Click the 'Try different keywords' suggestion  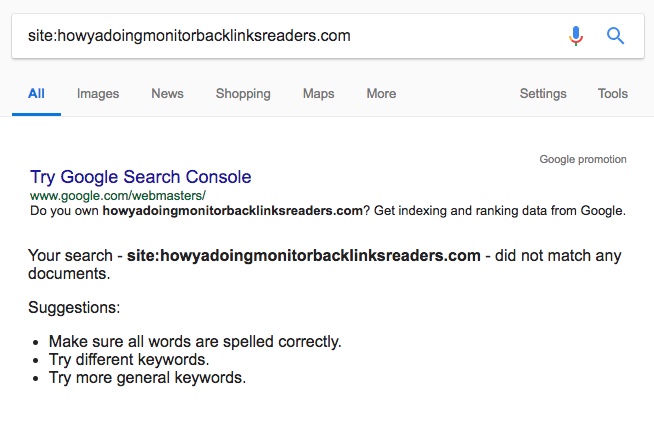tap(129, 359)
